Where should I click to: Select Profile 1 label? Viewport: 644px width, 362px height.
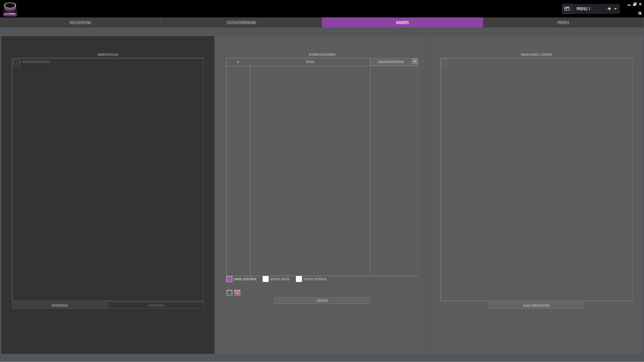coord(583,9)
